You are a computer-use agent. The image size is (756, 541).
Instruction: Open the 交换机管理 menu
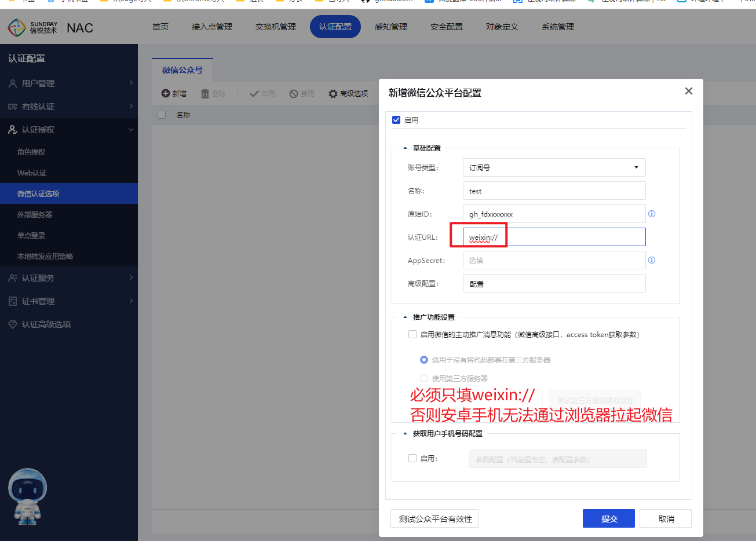[x=276, y=27]
